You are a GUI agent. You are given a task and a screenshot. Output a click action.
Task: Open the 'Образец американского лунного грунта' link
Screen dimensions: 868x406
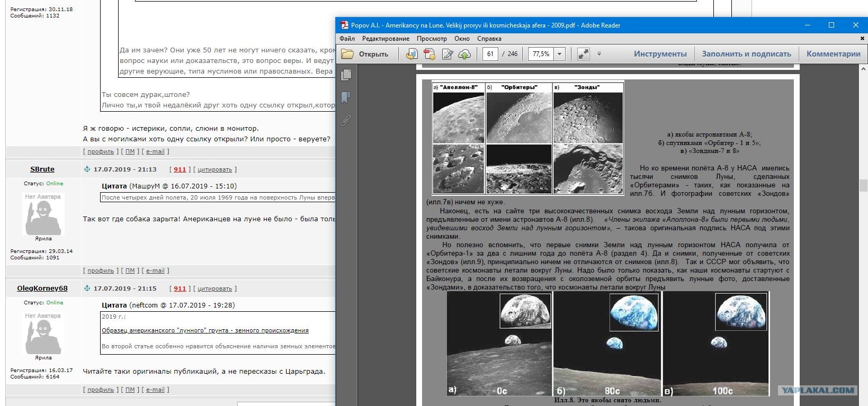tap(205, 330)
